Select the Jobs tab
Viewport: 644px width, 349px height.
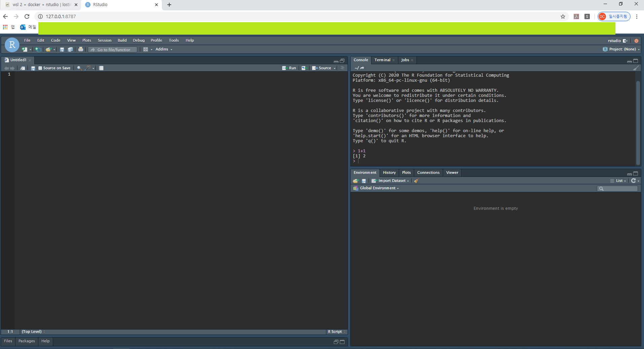point(405,60)
